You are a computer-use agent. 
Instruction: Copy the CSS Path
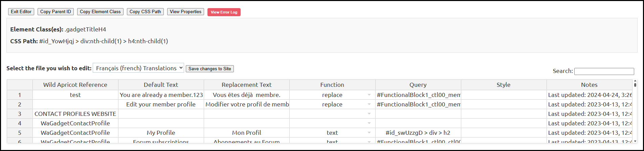click(x=145, y=12)
